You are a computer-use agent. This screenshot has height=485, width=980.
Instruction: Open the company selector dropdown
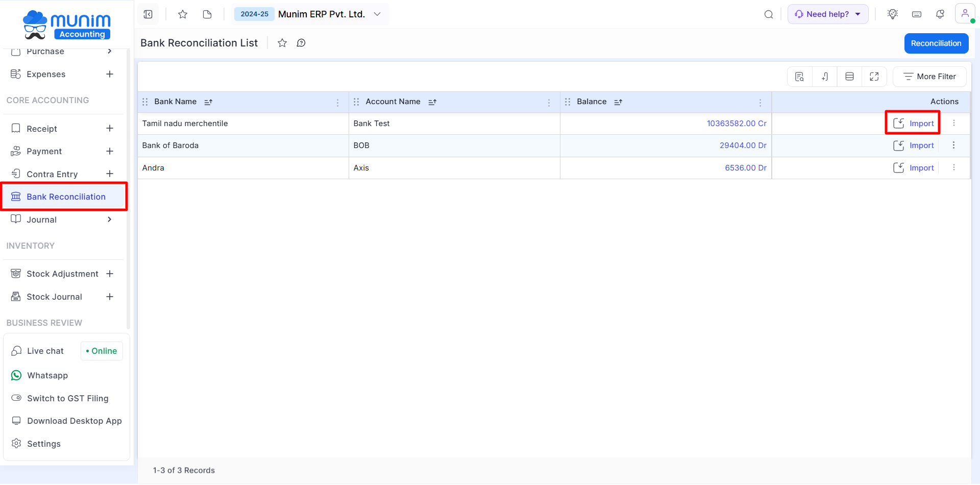pyautogui.click(x=330, y=14)
